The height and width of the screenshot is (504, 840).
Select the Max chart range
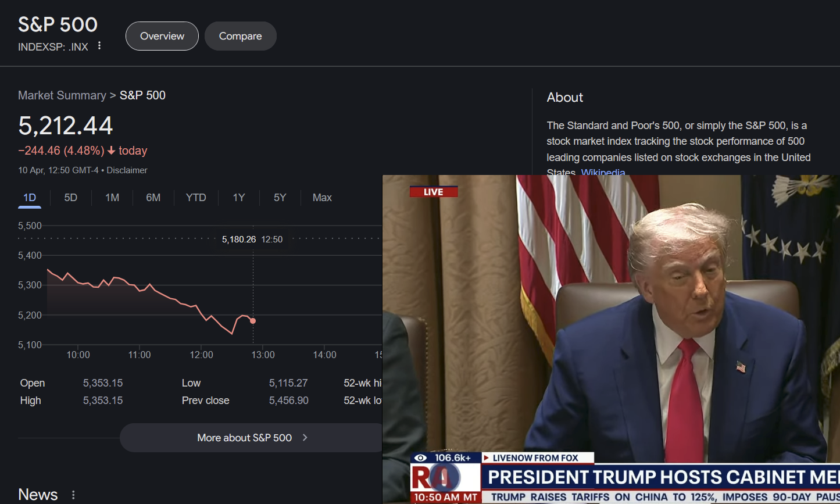(x=322, y=198)
